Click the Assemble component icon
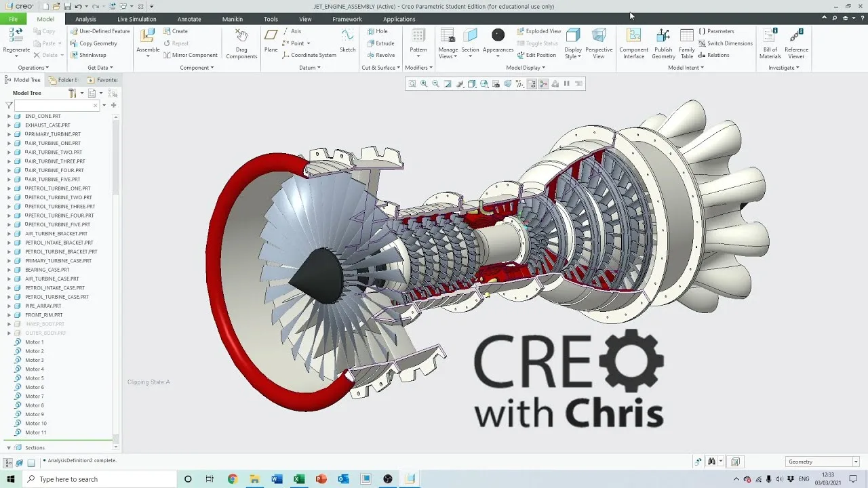The image size is (868, 488). point(148,36)
